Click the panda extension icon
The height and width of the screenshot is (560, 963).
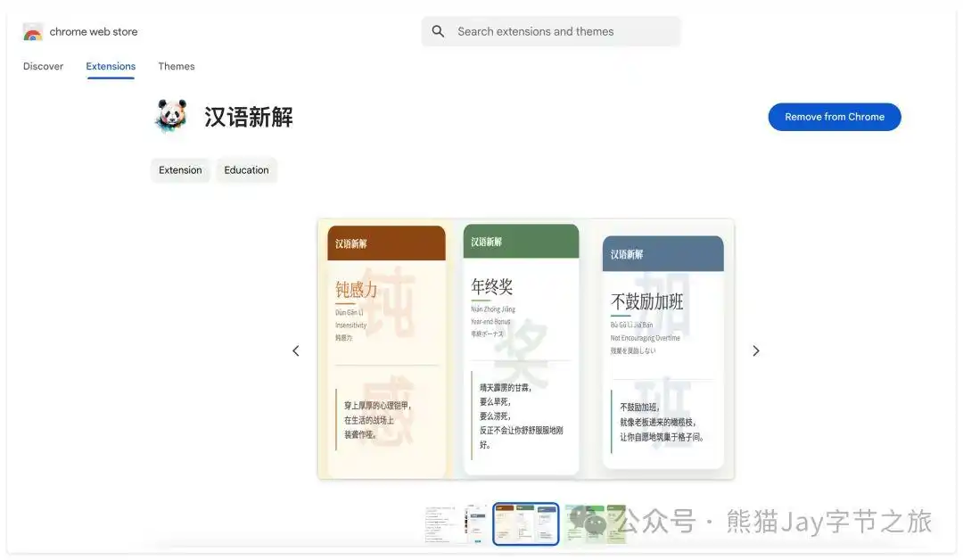click(x=170, y=116)
